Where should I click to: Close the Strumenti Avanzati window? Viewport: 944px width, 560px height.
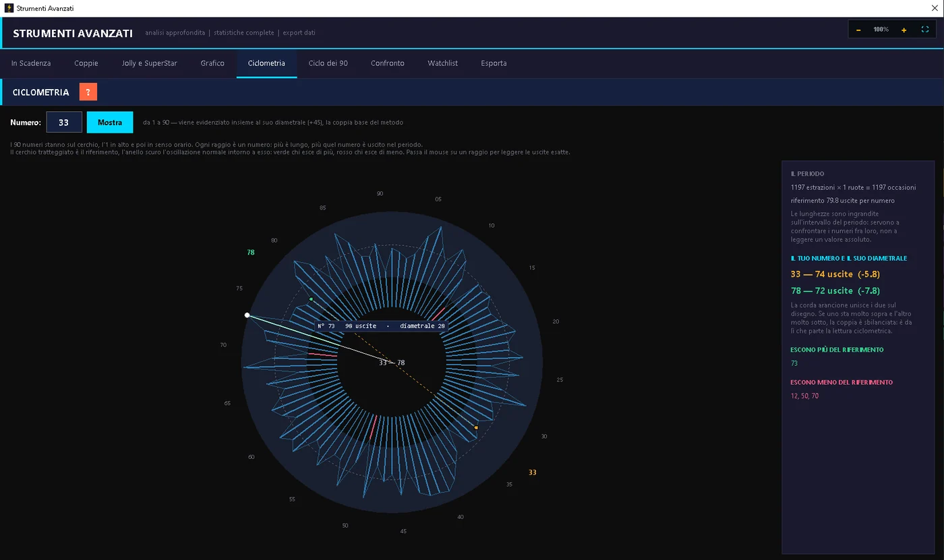[934, 8]
